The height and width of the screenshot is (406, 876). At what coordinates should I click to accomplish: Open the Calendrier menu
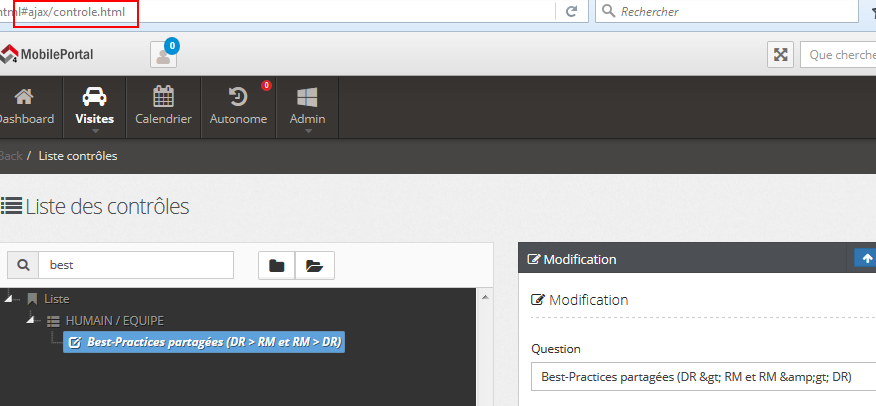click(x=163, y=107)
